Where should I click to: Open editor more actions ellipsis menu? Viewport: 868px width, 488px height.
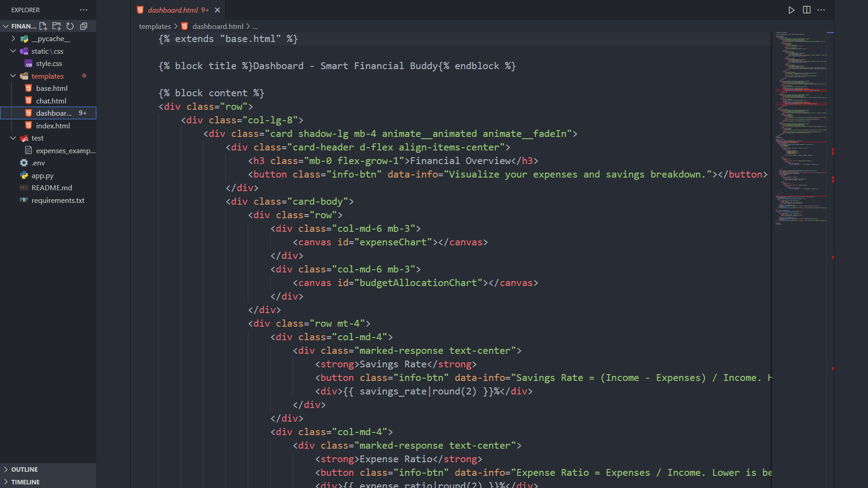pos(821,10)
